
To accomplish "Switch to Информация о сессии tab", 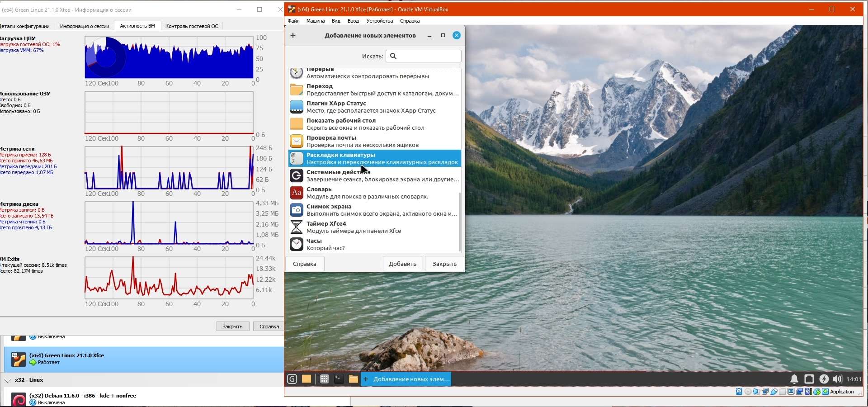I will [x=85, y=26].
